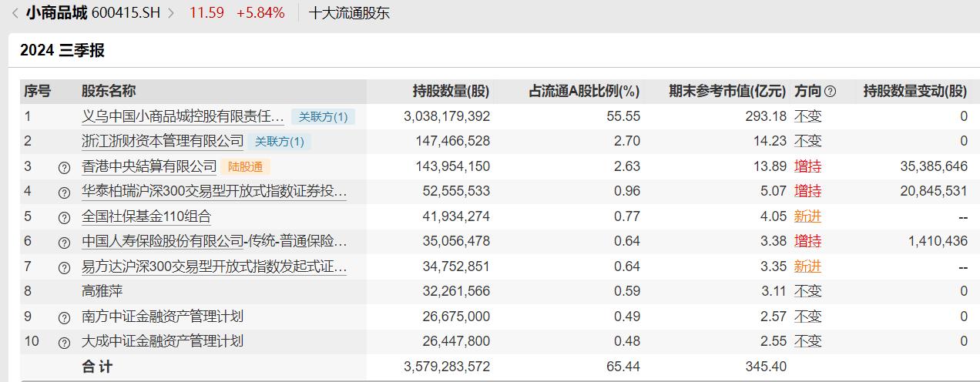
Task: Open 全国社保基金110组合 link
Action: pos(146,216)
